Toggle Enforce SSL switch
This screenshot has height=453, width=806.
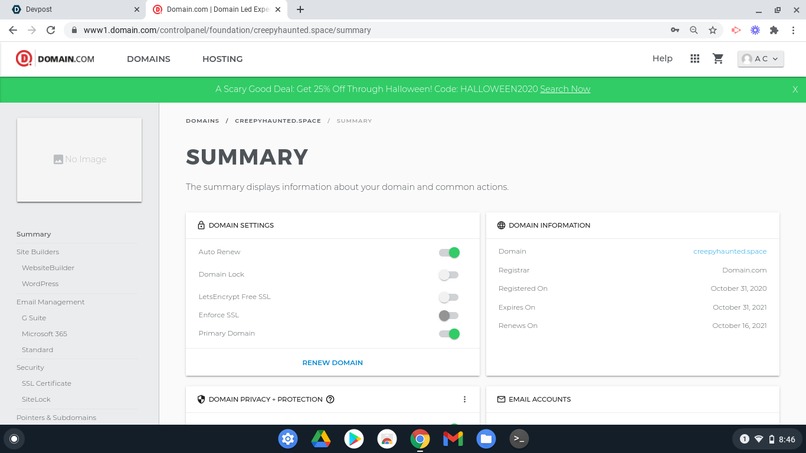449,316
